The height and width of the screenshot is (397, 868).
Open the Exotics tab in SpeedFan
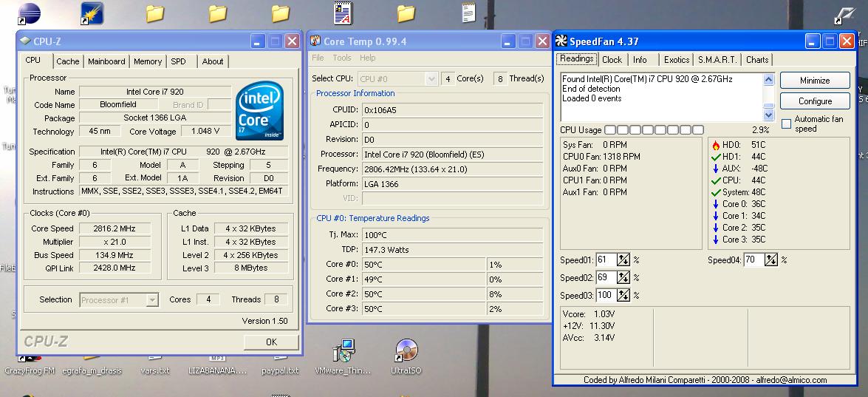[x=677, y=60]
